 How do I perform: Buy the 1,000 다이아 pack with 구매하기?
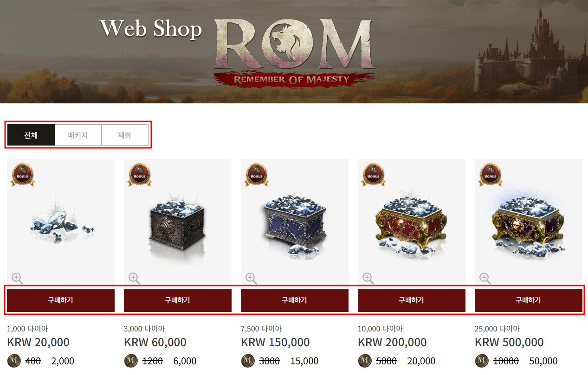pos(61,300)
